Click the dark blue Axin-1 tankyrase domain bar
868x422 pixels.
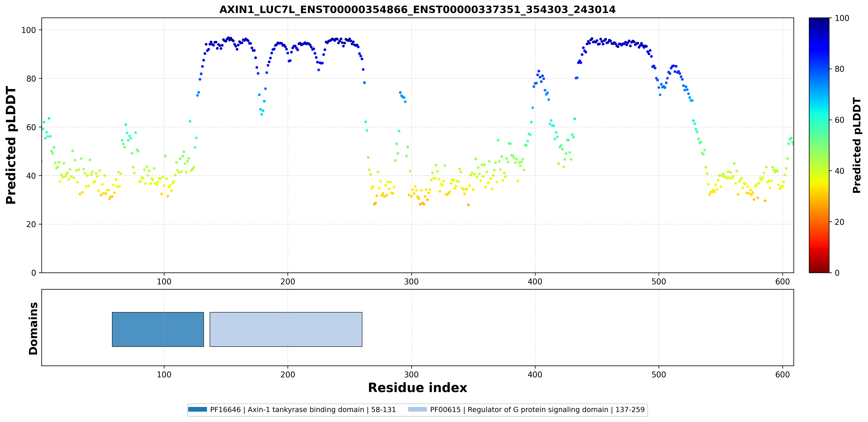(158, 329)
